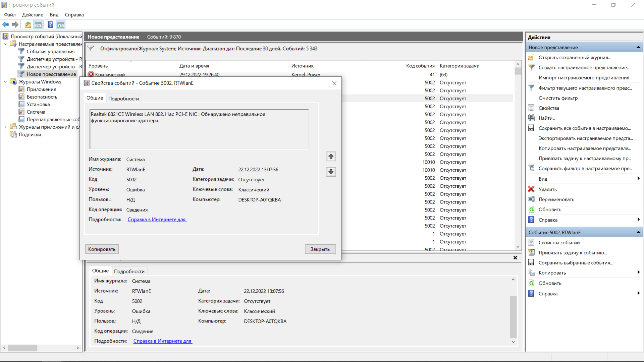The height and width of the screenshot is (362, 644).
Task: Select the first 10010 event row
Action: pos(428,162)
